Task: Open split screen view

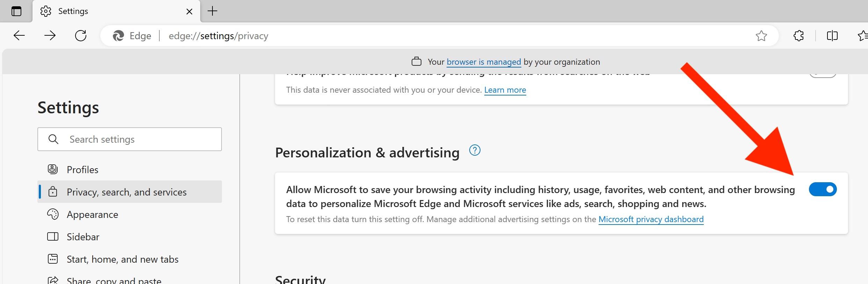Action: (x=832, y=36)
